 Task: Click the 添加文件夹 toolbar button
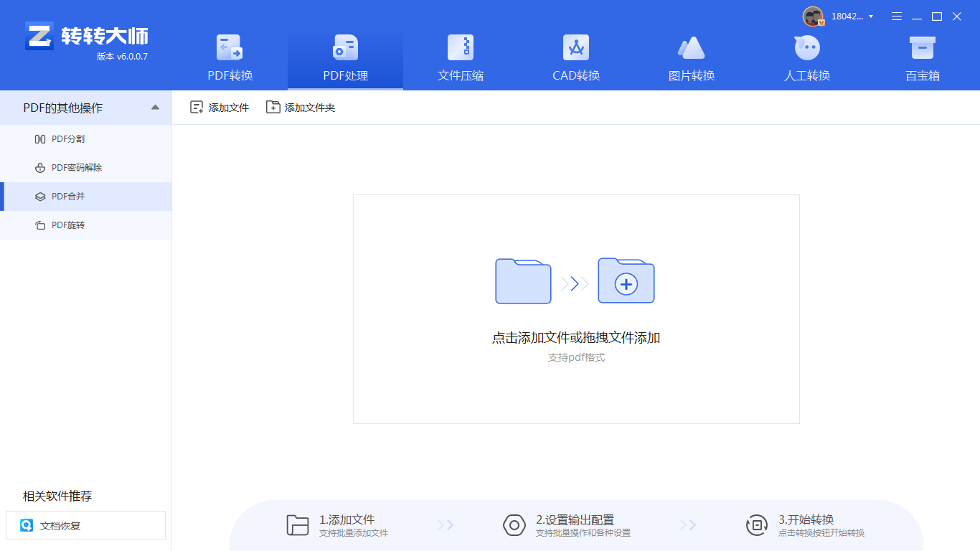point(301,108)
